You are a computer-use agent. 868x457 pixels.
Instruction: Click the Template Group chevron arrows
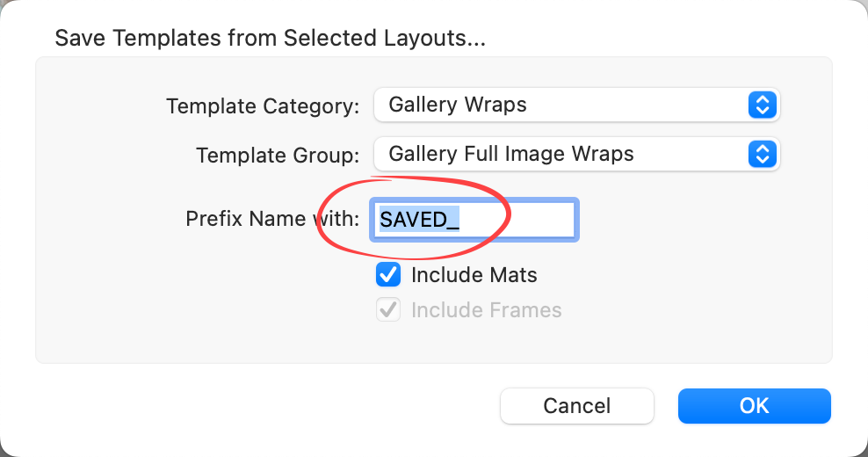(x=763, y=155)
